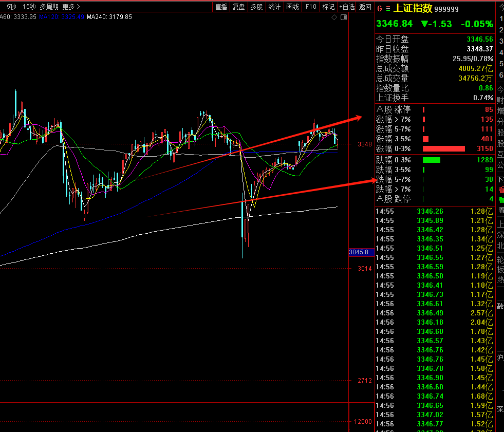The width and height of the screenshot is (504, 432).
Task: Click the 3014 price axis label
Action: pos(364,268)
